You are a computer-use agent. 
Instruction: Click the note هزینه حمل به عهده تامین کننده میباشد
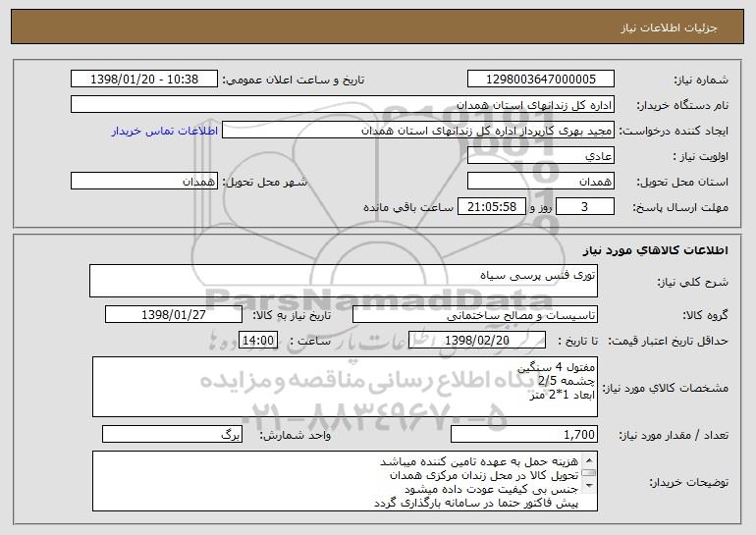(479, 461)
